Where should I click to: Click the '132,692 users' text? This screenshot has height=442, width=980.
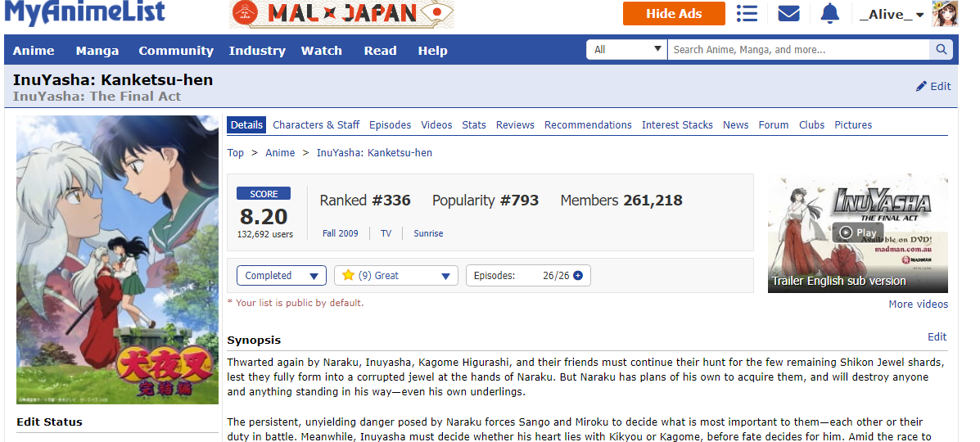point(265,234)
